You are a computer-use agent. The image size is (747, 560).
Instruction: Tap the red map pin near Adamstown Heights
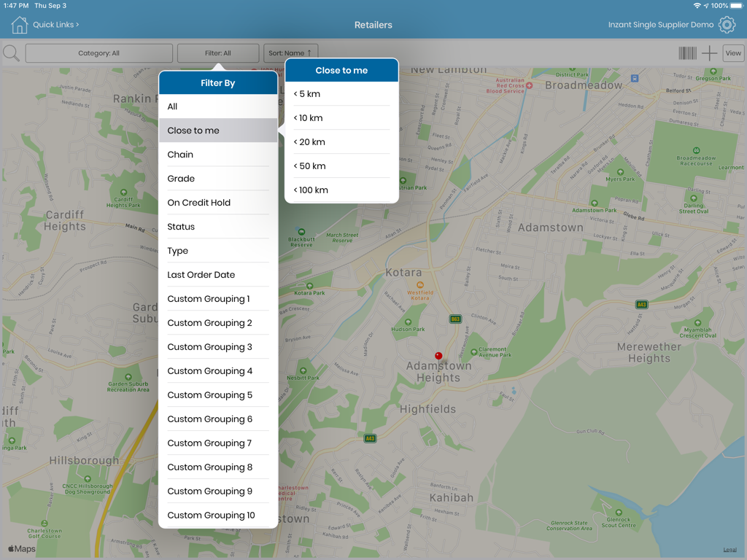tap(438, 355)
